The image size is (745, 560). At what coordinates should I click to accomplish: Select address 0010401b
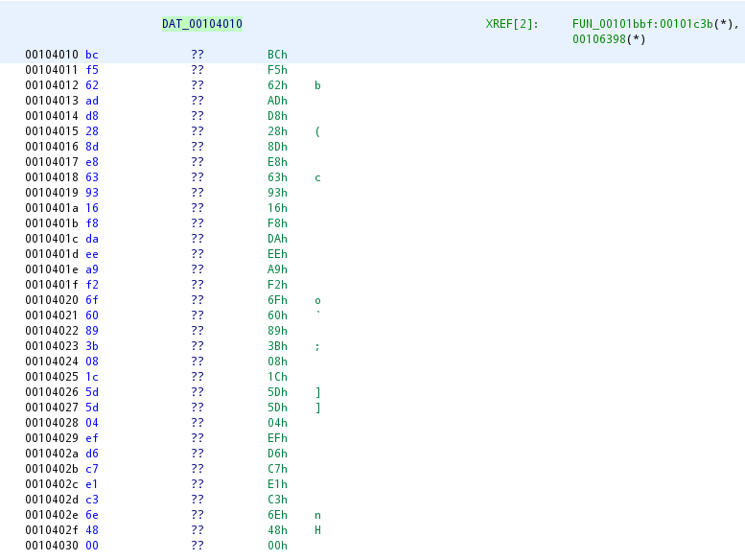52,223
